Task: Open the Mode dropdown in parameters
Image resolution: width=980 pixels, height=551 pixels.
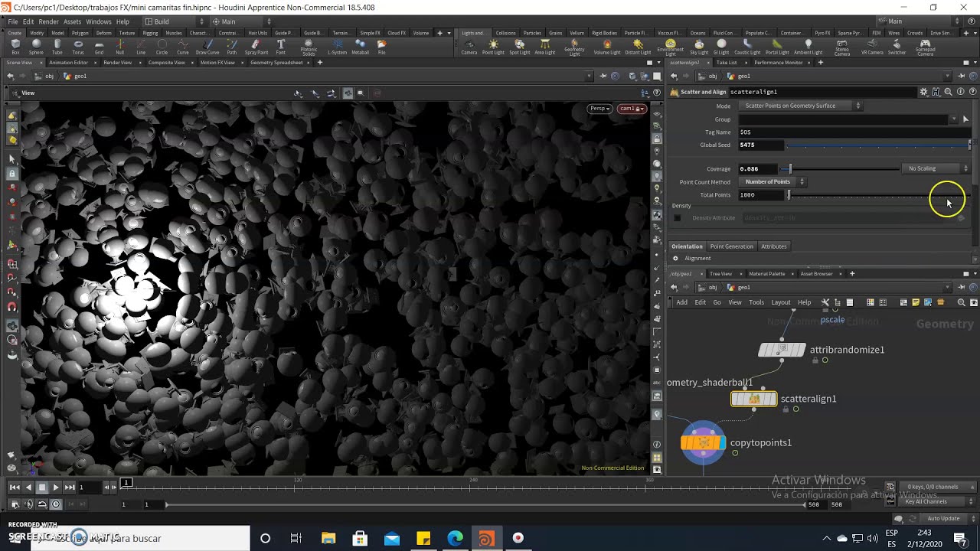Action: click(x=802, y=106)
